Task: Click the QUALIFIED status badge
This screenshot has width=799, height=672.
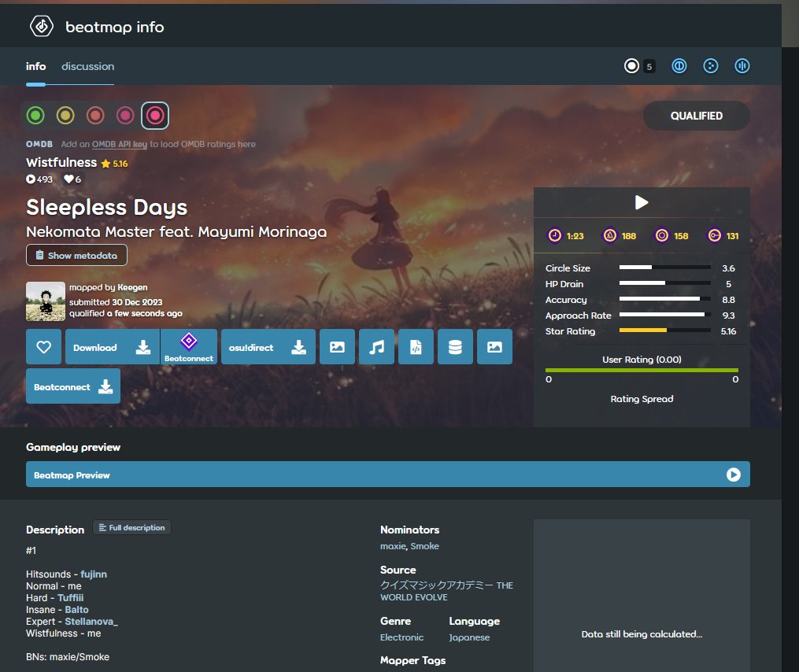Action: 696,116
